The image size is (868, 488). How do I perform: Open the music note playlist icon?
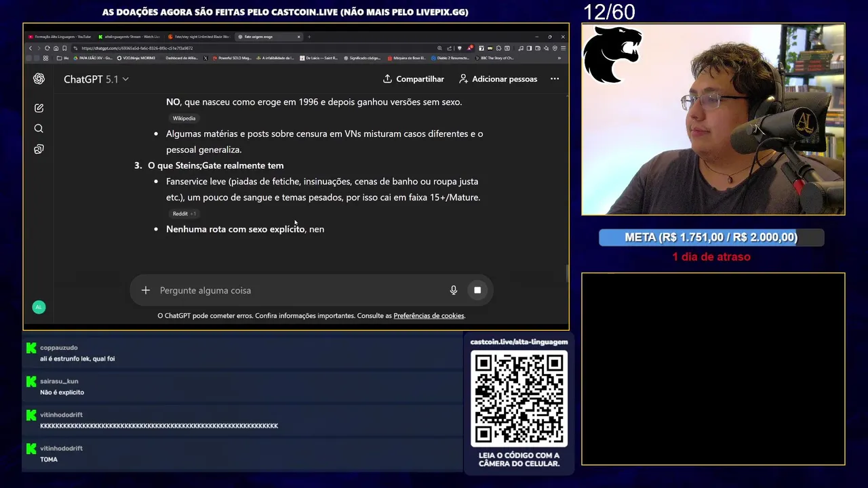pos(521,48)
